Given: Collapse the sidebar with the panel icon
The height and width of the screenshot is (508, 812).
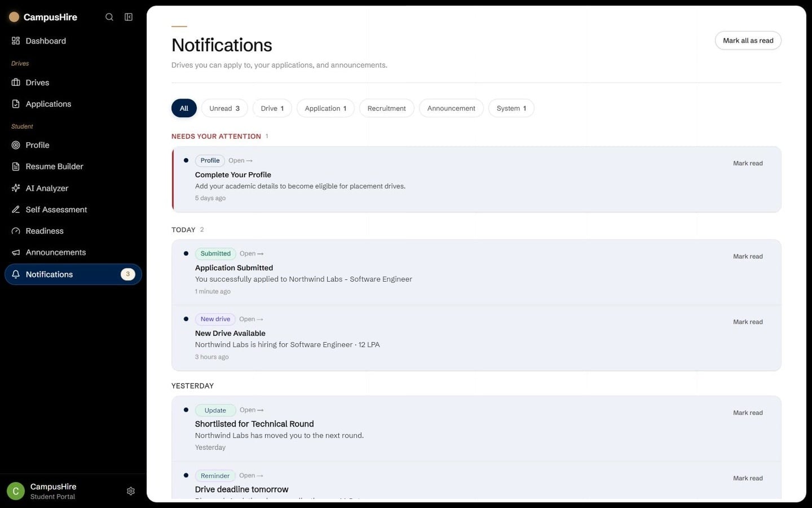Looking at the screenshot, I should click(129, 17).
